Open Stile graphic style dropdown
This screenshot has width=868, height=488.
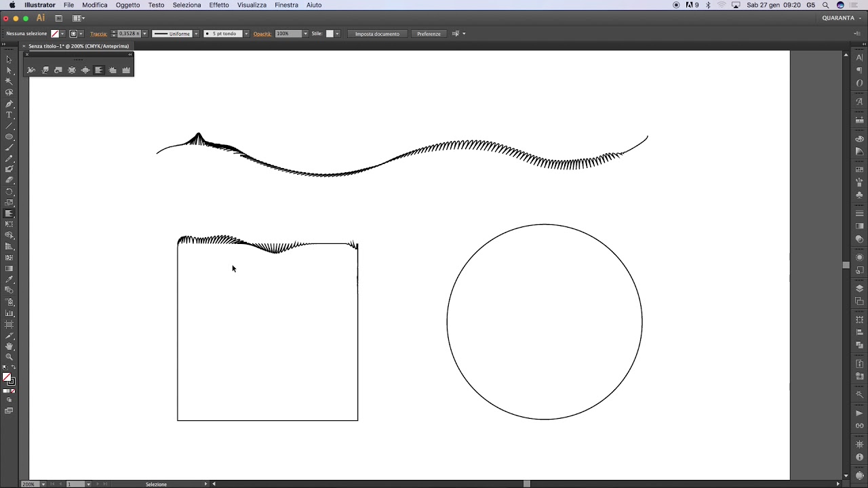click(337, 33)
